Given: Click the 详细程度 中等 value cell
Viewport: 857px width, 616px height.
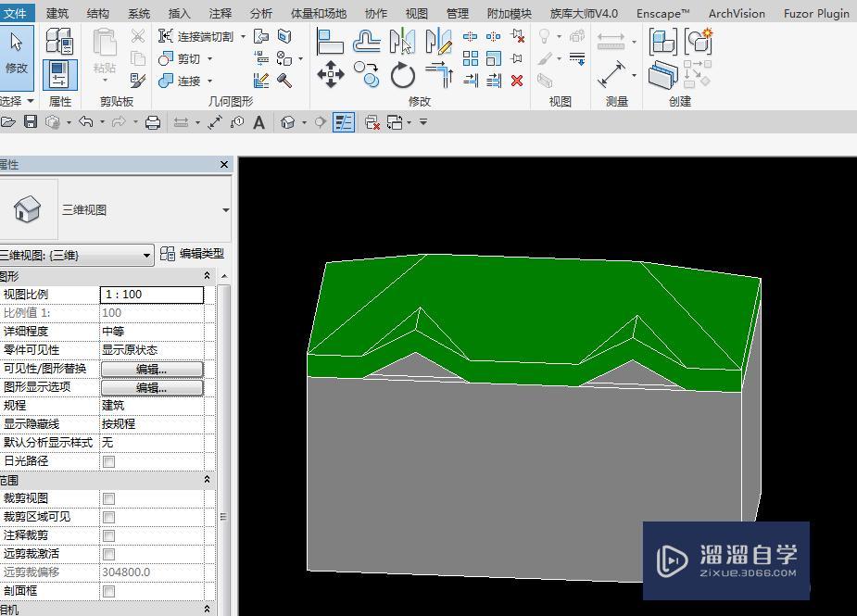Looking at the screenshot, I should [x=152, y=332].
